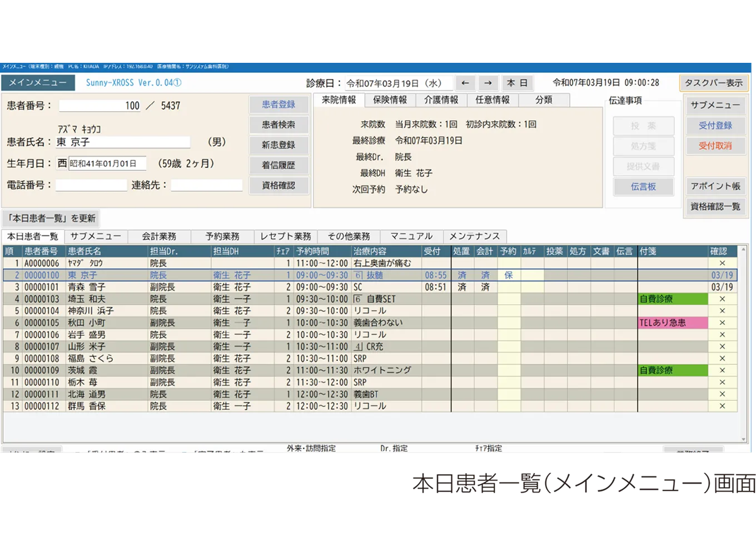Go to previous day with left arrow
756x556 pixels.
[x=465, y=83]
